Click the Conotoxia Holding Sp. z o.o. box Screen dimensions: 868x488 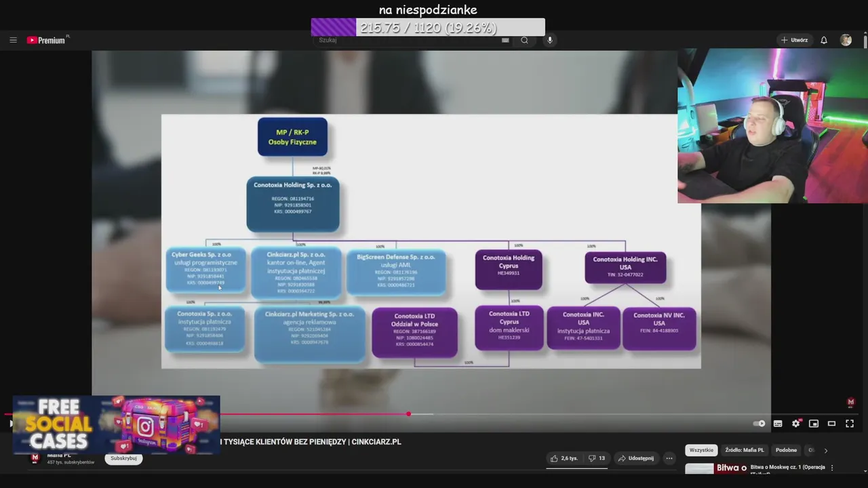pos(293,204)
